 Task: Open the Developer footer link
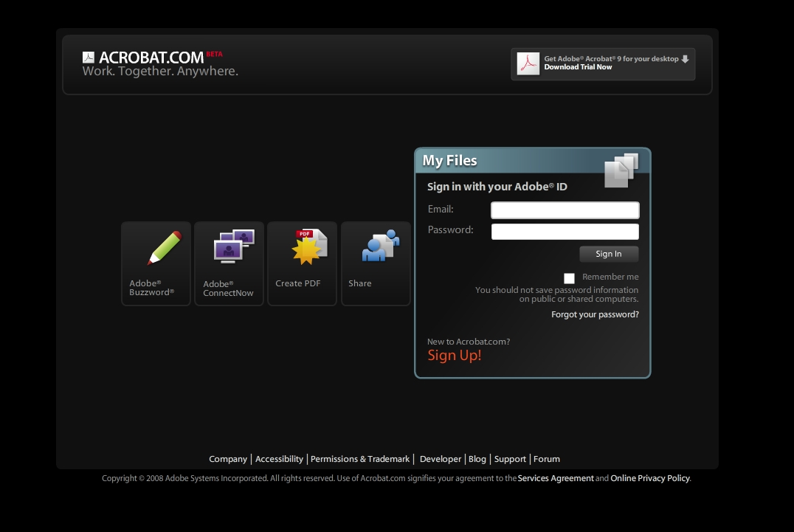[x=441, y=459]
